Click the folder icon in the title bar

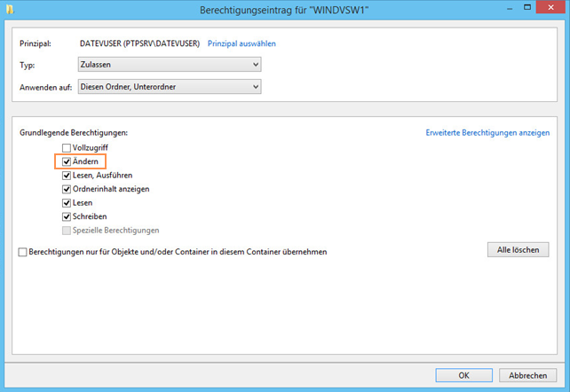point(10,9)
